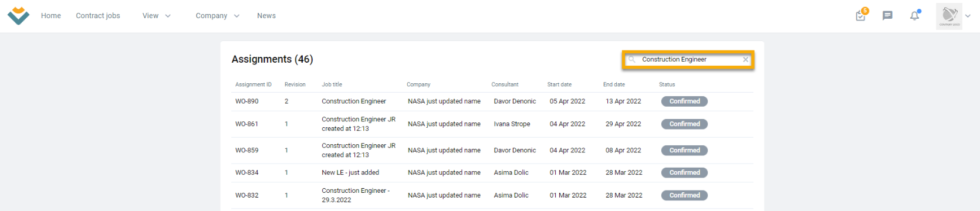Open the Contract jobs page
Screen dimensions: 980x211
(x=98, y=16)
